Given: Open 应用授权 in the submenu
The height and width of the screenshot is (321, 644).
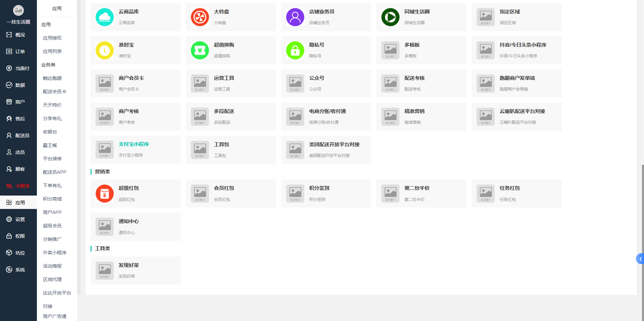Looking at the screenshot, I should click(52, 38).
